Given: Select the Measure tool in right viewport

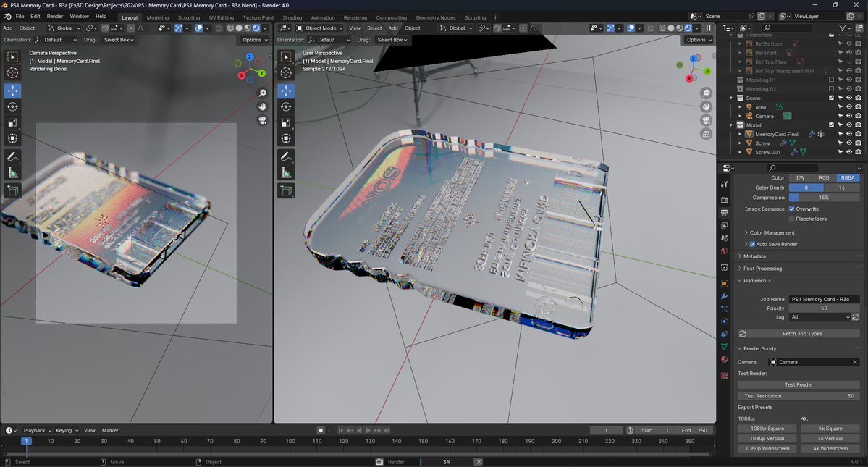Looking at the screenshot, I should 286,173.
